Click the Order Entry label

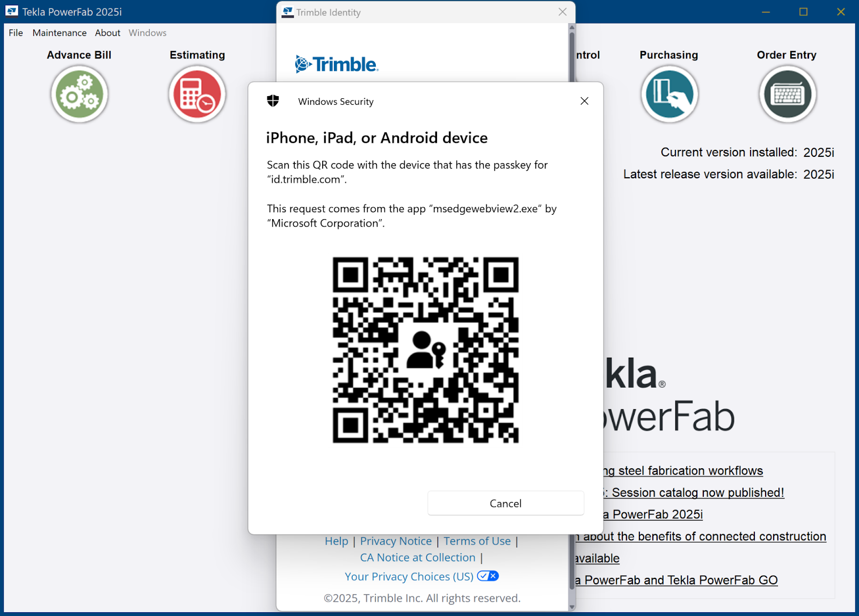tap(787, 55)
